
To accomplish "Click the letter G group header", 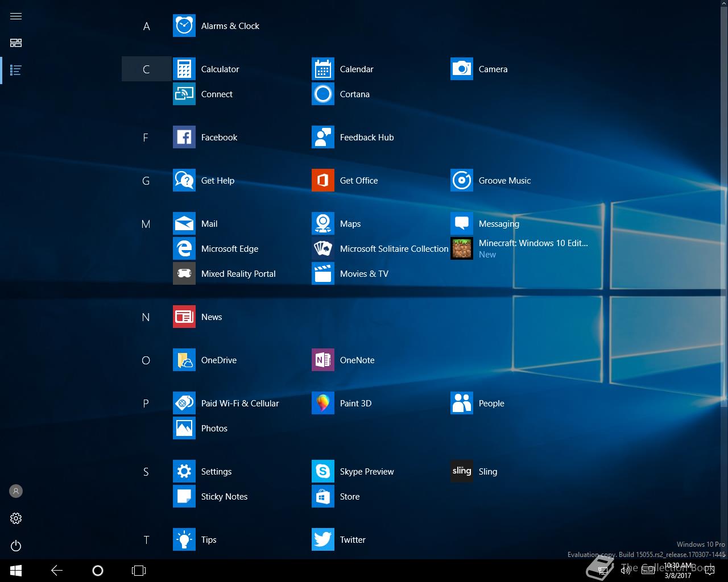I will pos(146,180).
